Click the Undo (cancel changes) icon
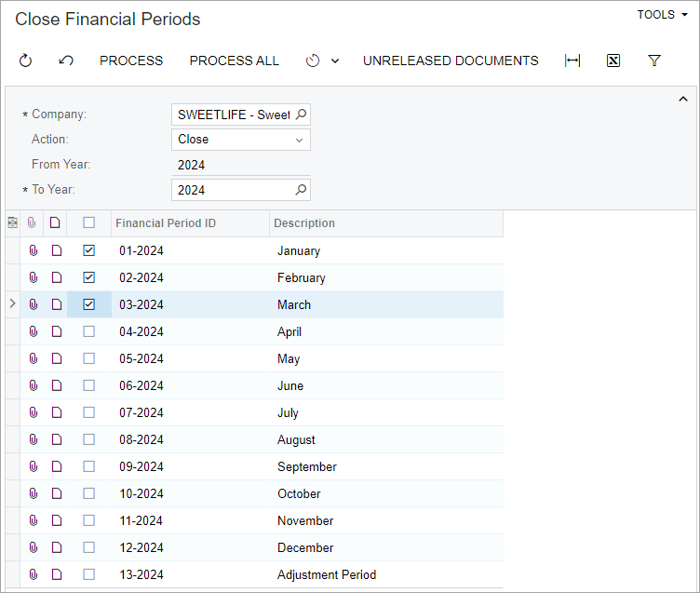Image resolution: width=700 pixels, height=593 pixels. coord(66,61)
